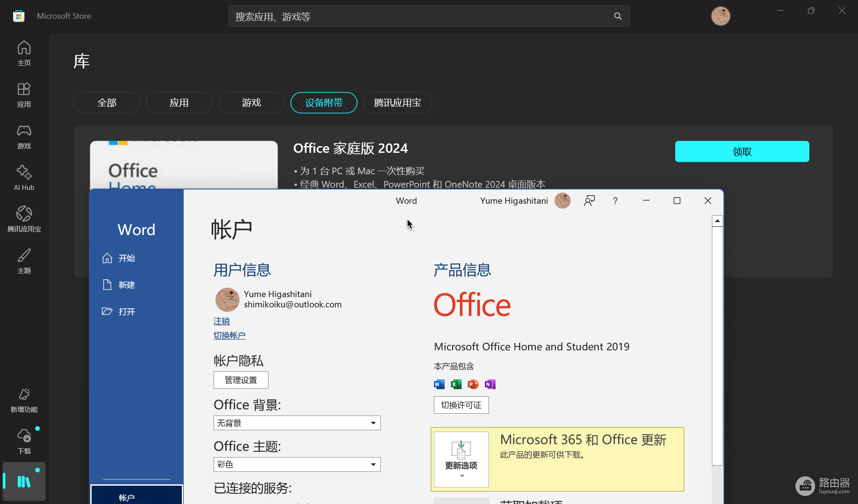
Task: Click the Excel app icon under 本产品包含
Action: (456, 384)
